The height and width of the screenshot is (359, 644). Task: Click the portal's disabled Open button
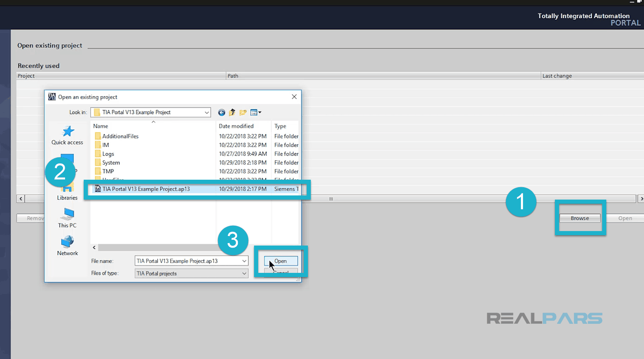click(x=625, y=218)
